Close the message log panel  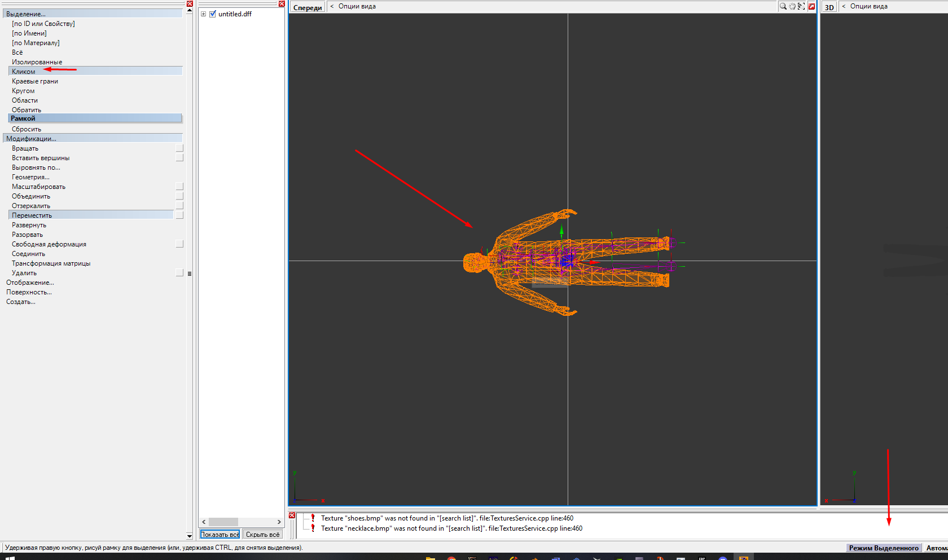(x=292, y=515)
